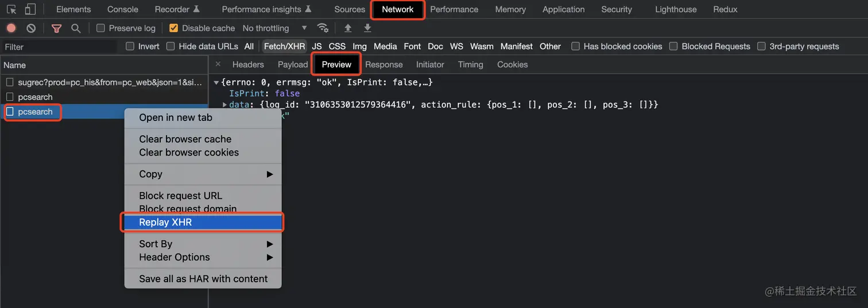The image size is (868, 308).
Task: Open the Security tab
Action: pos(617,9)
